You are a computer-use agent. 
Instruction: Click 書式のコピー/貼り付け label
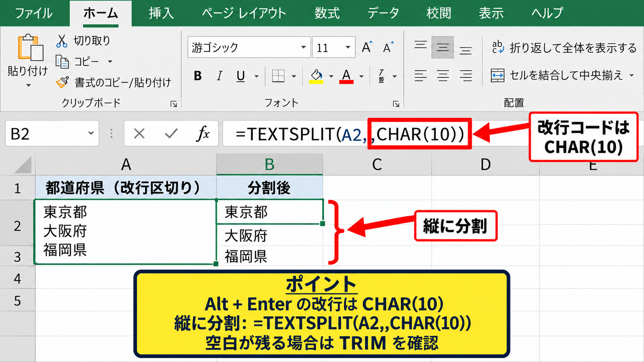click(123, 82)
